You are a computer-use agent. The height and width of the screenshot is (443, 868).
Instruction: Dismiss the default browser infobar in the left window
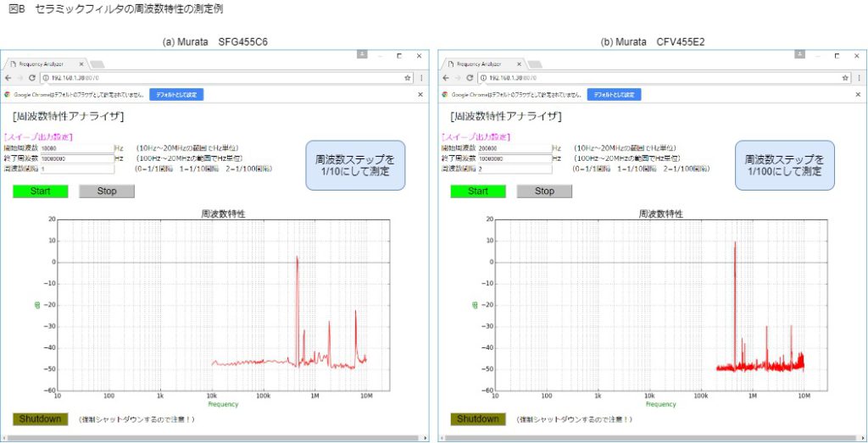(420, 94)
